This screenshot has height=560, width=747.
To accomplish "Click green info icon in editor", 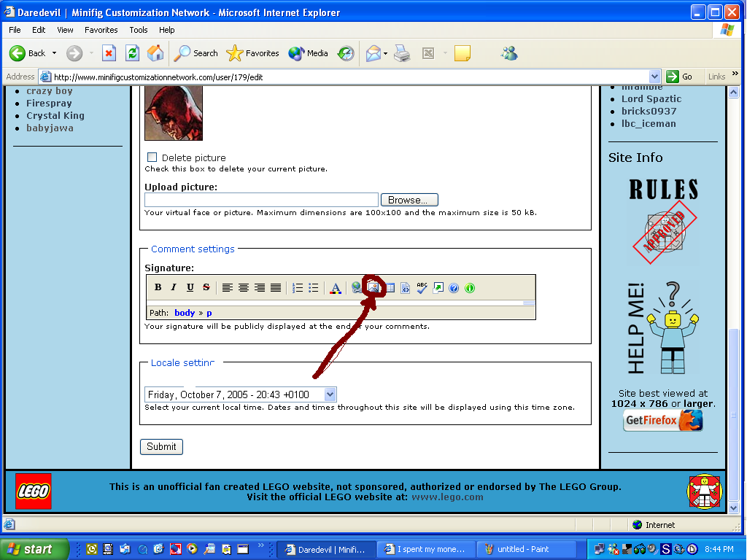I will click(470, 288).
